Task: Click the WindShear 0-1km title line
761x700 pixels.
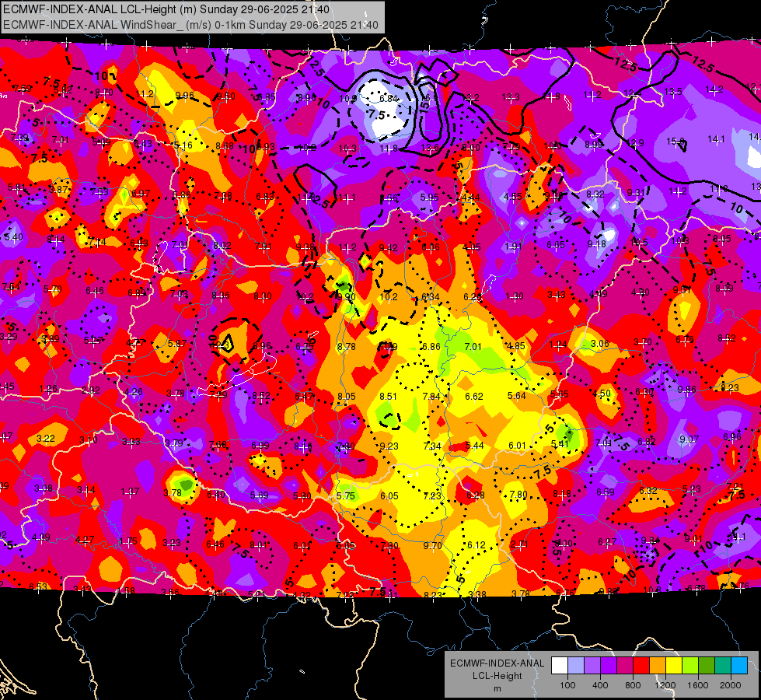Action: (190, 25)
